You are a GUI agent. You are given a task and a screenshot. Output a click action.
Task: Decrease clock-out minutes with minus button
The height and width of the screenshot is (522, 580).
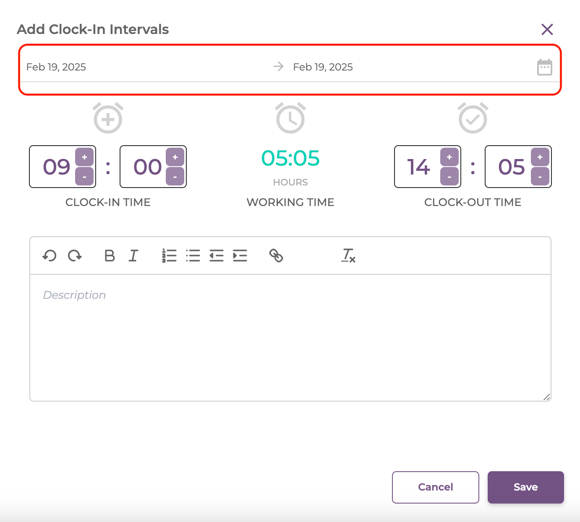click(x=540, y=176)
